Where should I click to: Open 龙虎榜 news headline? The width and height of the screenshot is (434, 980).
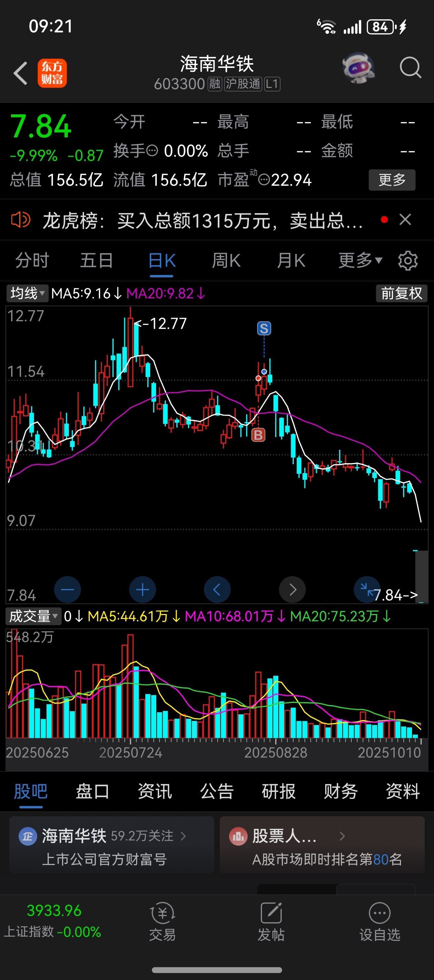click(x=202, y=220)
